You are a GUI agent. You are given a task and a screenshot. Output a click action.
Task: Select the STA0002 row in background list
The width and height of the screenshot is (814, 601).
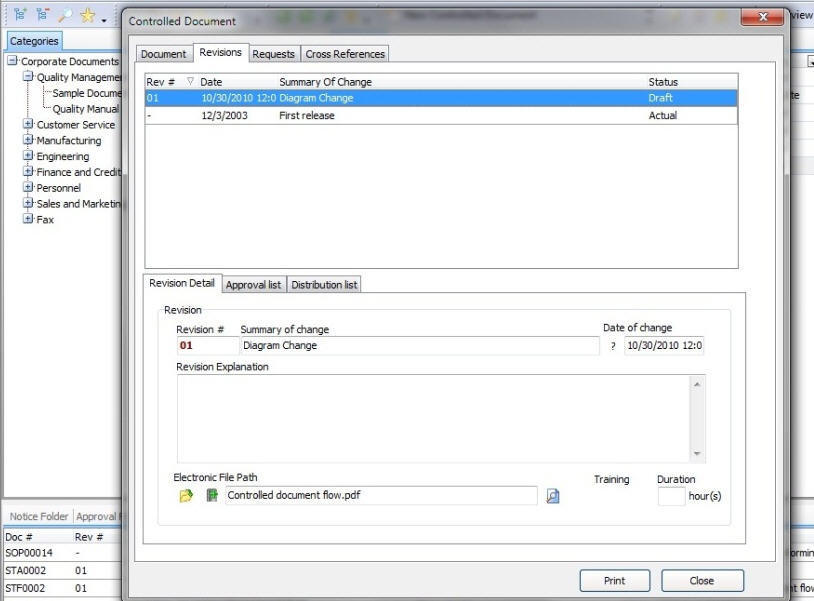(x=62, y=571)
